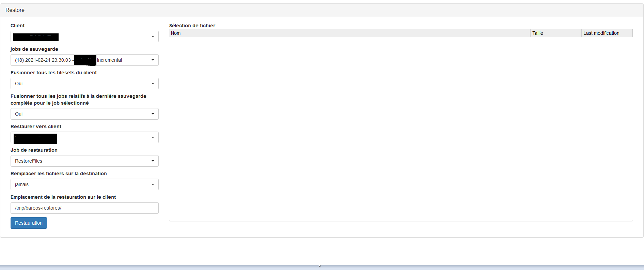Image resolution: width=644 pixels, height=270 pixels.
Task: Click the Restore panel title
Action: point(15,10)
